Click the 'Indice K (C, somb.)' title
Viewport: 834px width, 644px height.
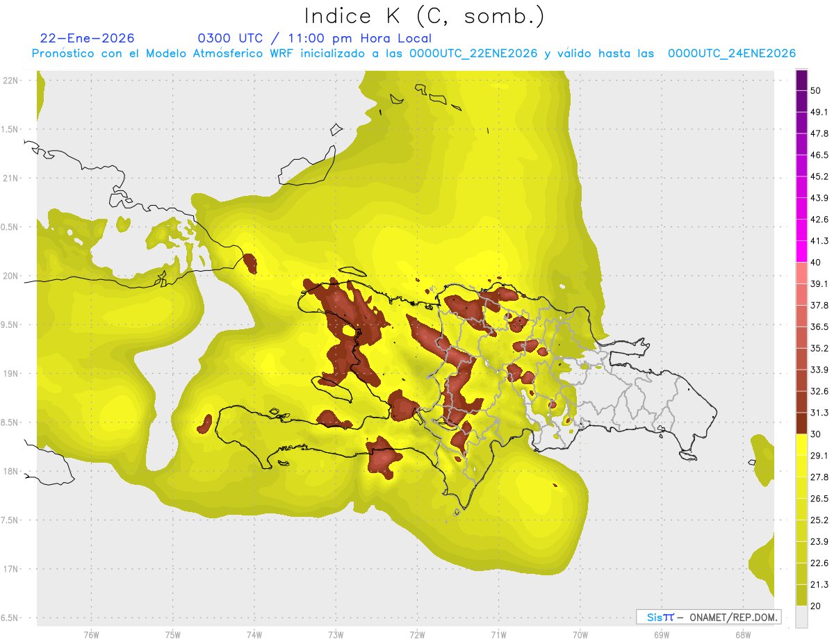pyautogui.click(x=424, y=17)
